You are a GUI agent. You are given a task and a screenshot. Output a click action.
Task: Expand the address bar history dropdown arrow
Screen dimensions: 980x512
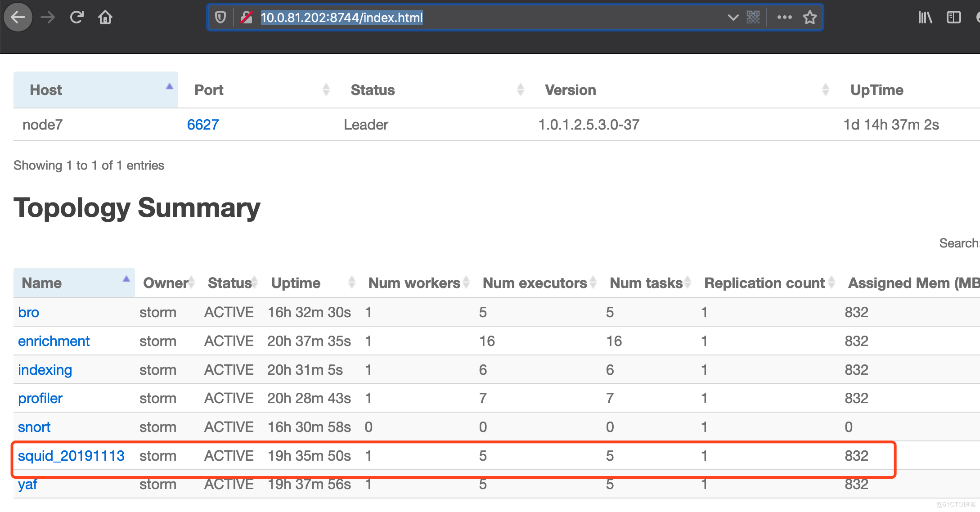tap(733, 18)
